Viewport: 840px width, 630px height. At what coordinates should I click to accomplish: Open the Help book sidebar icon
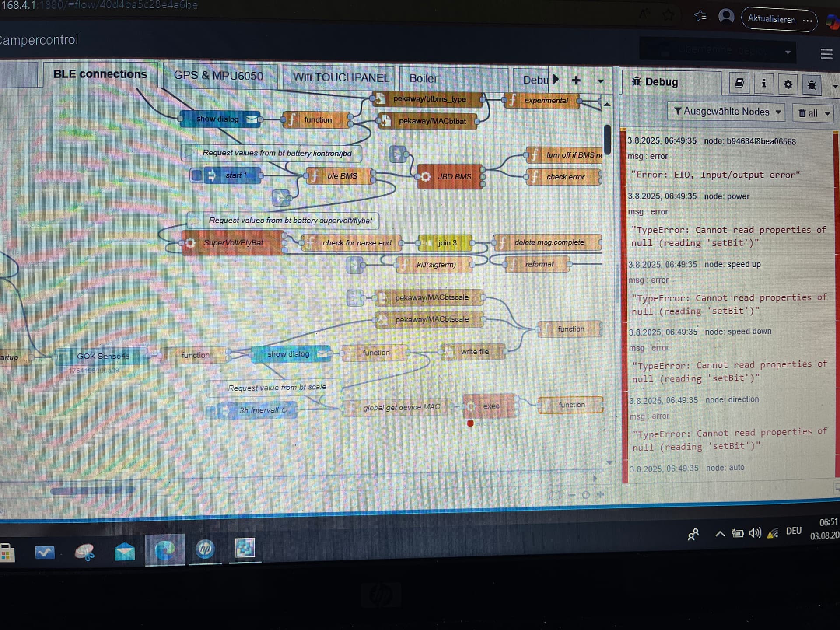(739, 83)
